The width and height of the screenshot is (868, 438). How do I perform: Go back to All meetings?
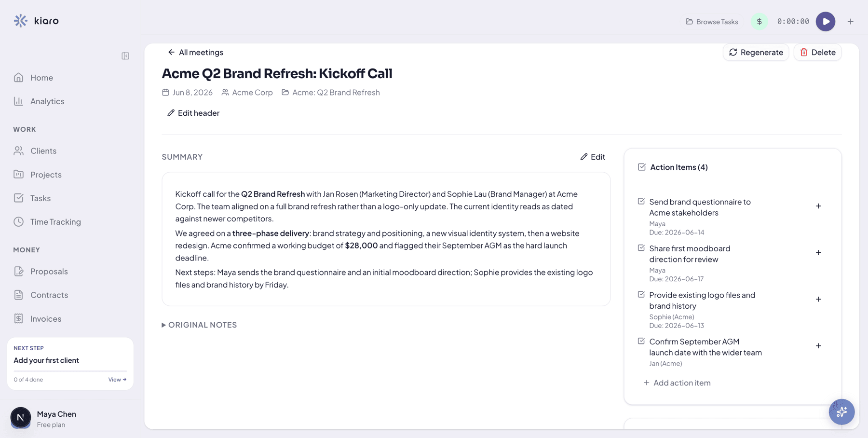click(195, 52)
